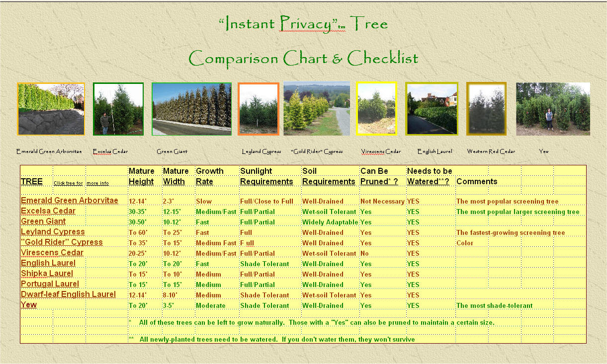Click the Green Giant photo caption
The height and width of the screenshot is (364, 607).
point(172,151)
